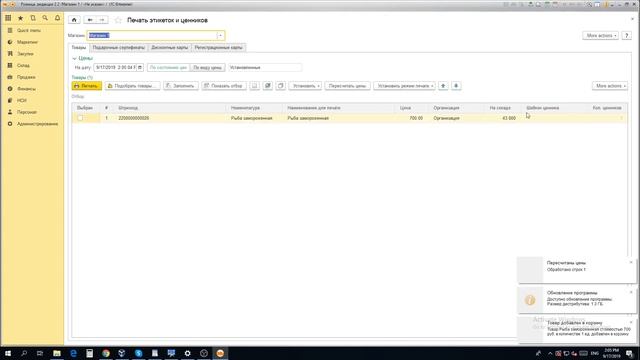
Task: Open Windows Action Center icon
Action: [x=630, y=353]
